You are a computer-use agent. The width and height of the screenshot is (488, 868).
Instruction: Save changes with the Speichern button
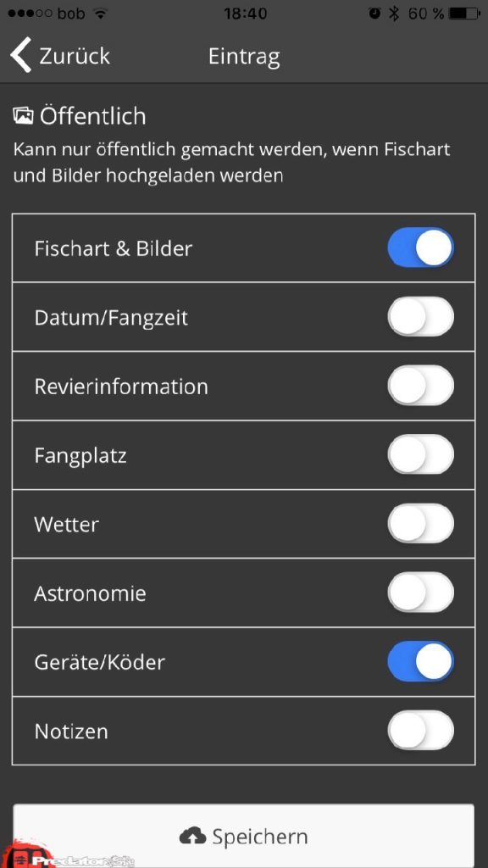[244, 836]
